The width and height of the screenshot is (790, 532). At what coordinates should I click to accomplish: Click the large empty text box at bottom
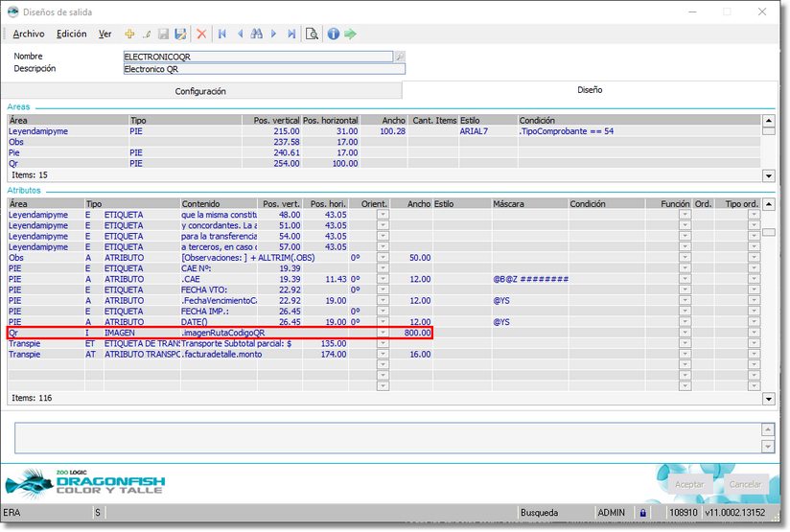coord(388,438)
